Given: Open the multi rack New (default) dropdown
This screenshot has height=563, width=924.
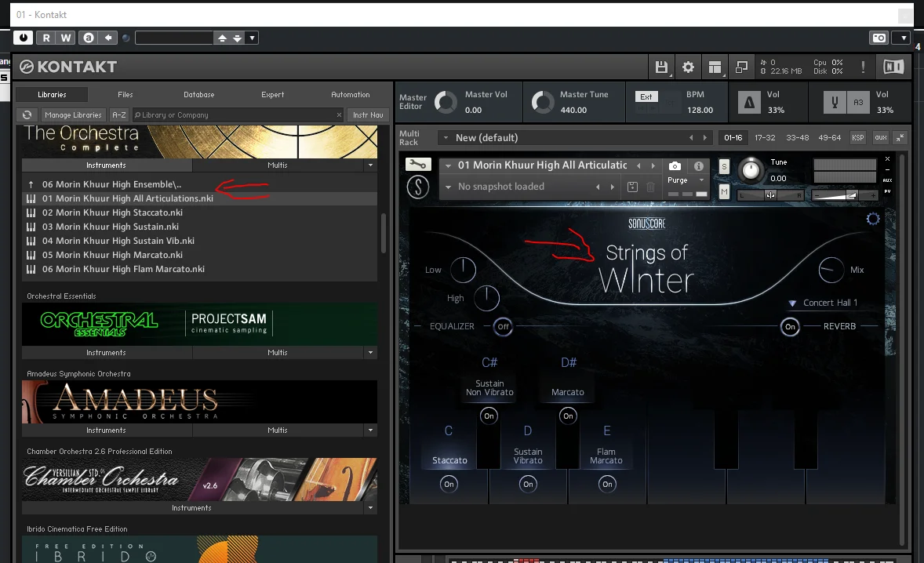Looking at the screenshot, I should [446, 138].
